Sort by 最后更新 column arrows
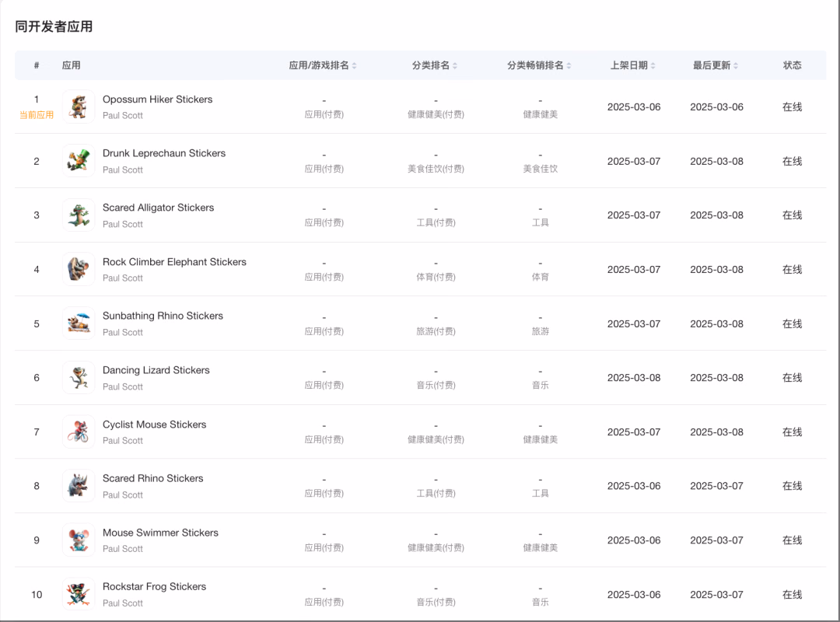The image size is (840, 622). (x=736, y=66)
